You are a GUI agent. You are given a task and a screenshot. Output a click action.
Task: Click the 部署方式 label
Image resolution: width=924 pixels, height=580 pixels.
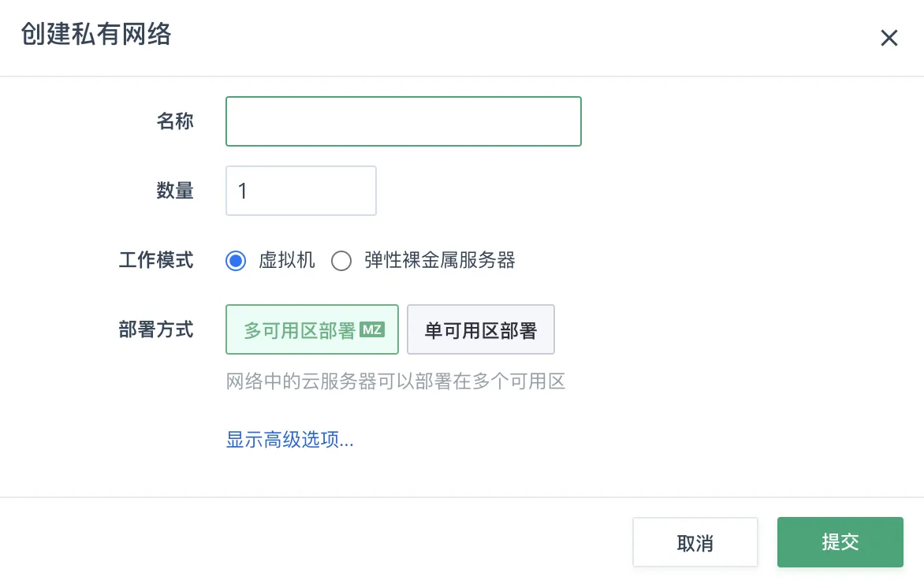point(156,329)
